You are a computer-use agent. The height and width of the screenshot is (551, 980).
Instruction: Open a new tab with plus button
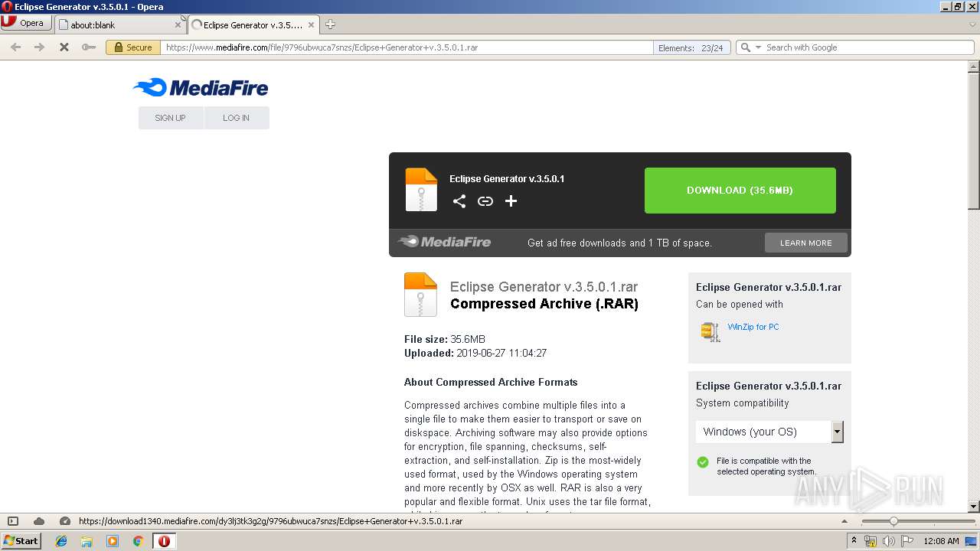(330, 24)
